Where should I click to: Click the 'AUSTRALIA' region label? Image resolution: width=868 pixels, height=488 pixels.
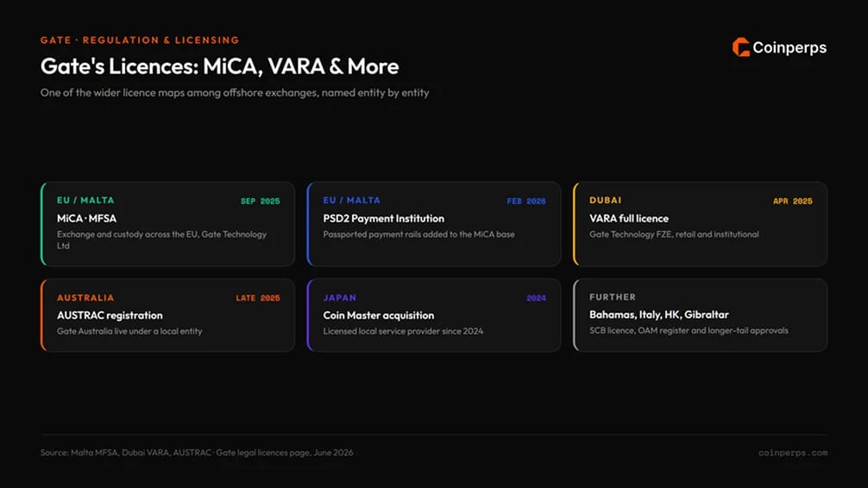(85, 297)
